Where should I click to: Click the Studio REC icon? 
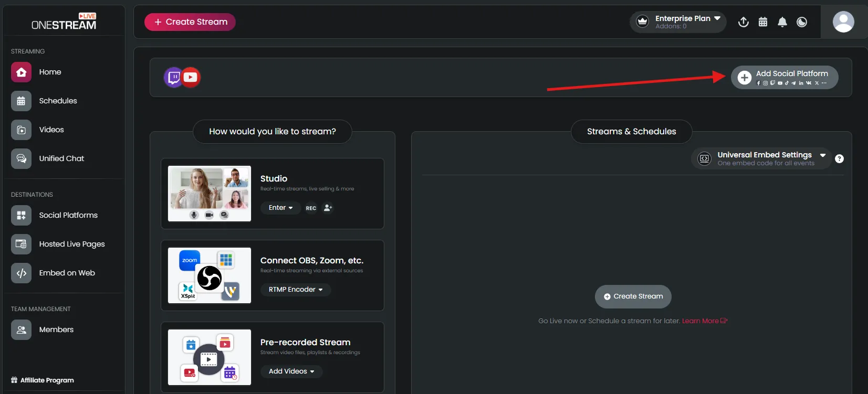[x=311, y=208]
